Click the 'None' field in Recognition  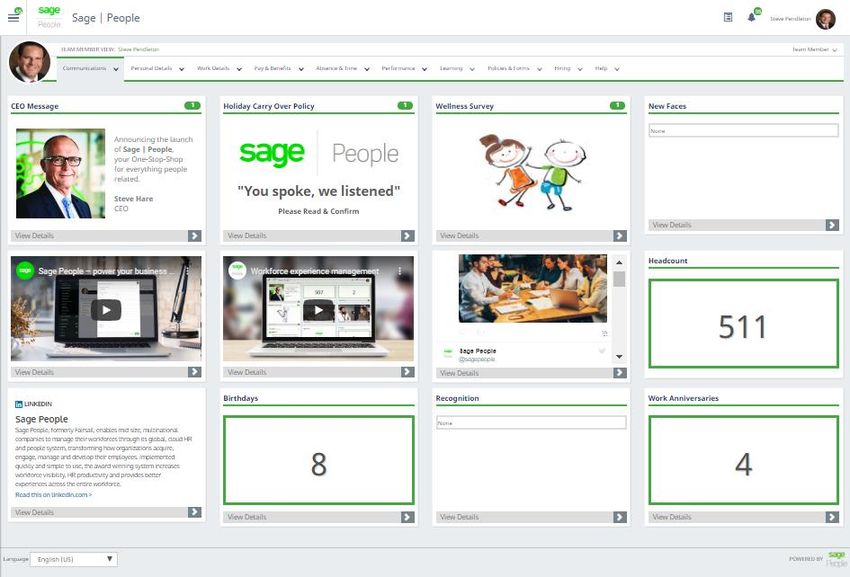(x=531, y=423)
